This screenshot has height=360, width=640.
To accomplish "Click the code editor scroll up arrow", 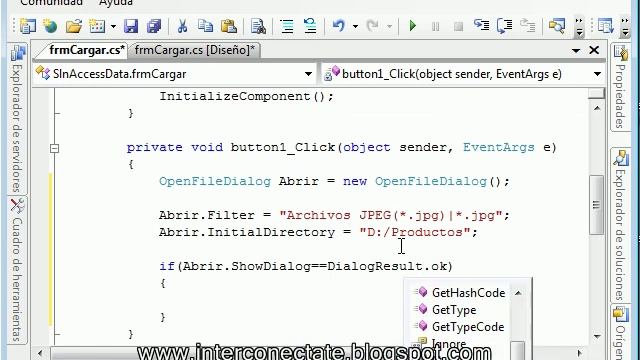I will pyautogui.click(x=597, y=108).
